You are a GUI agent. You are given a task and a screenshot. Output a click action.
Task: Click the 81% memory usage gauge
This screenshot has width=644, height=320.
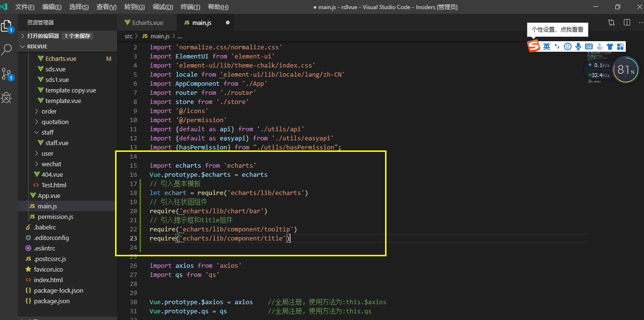(626, 70)
